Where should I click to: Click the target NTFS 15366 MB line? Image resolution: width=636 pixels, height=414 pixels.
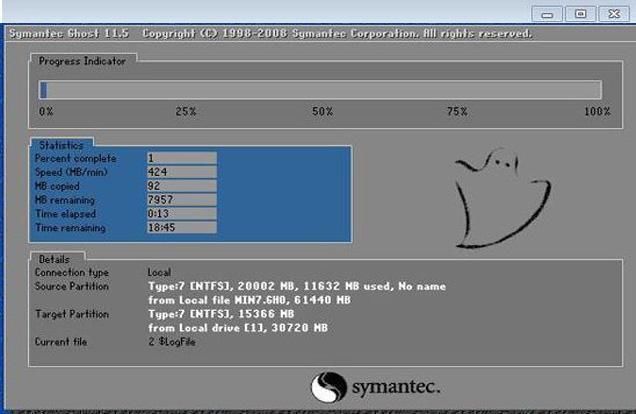221,314
